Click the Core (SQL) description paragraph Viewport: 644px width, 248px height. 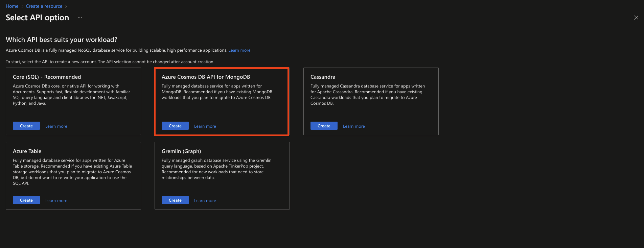tap(71, 95)
